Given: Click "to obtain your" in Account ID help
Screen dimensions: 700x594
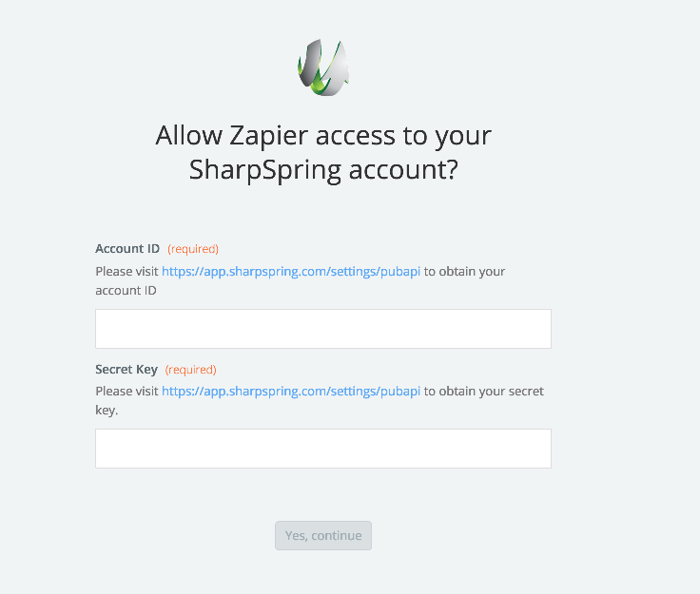Looking at the screenshot, I should 464,272.
